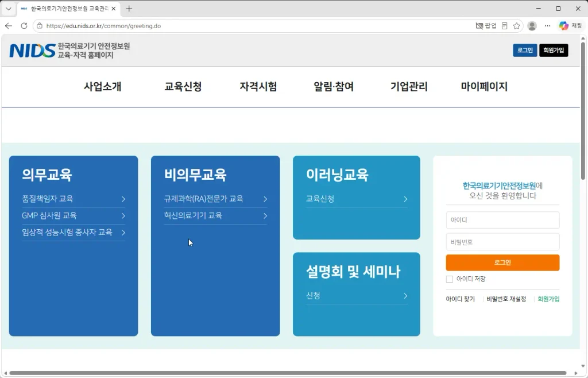
Task: Click the 의무교육 card heading
Action: tap(47, 175)
